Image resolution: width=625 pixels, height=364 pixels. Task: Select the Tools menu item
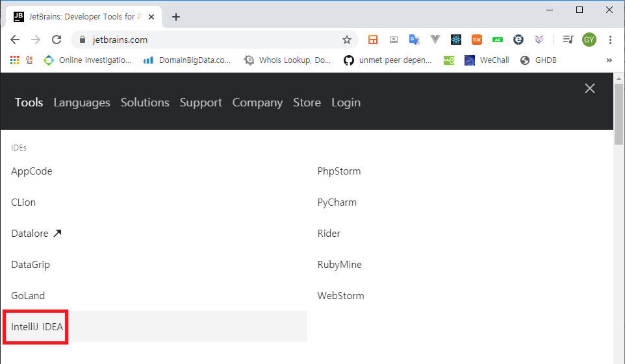(29, 103)
